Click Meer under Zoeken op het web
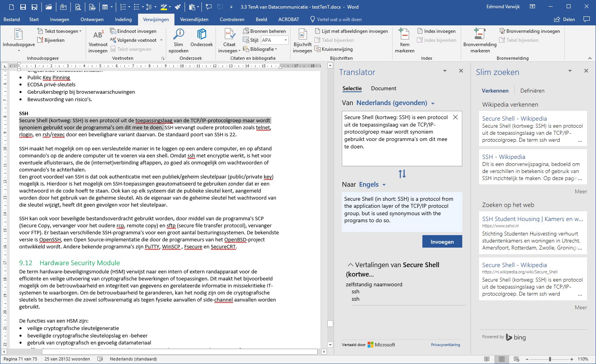Viewport: 596px width, 364px height. [x=581, y=308]
